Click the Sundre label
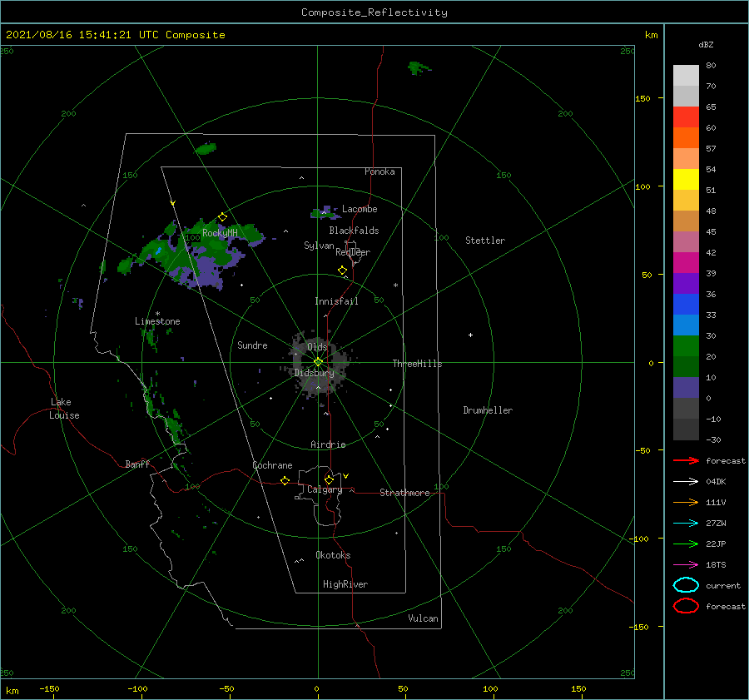The image size is (749, 700). coord(252,345)
